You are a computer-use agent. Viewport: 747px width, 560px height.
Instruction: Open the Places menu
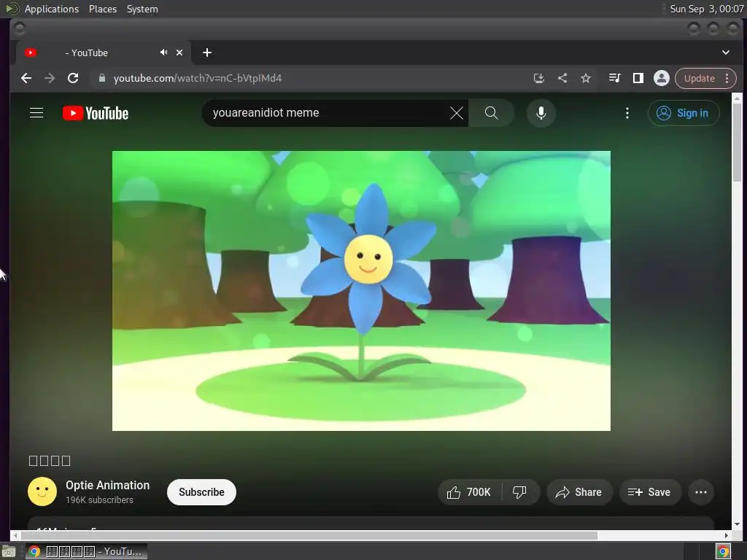[103, 9]
